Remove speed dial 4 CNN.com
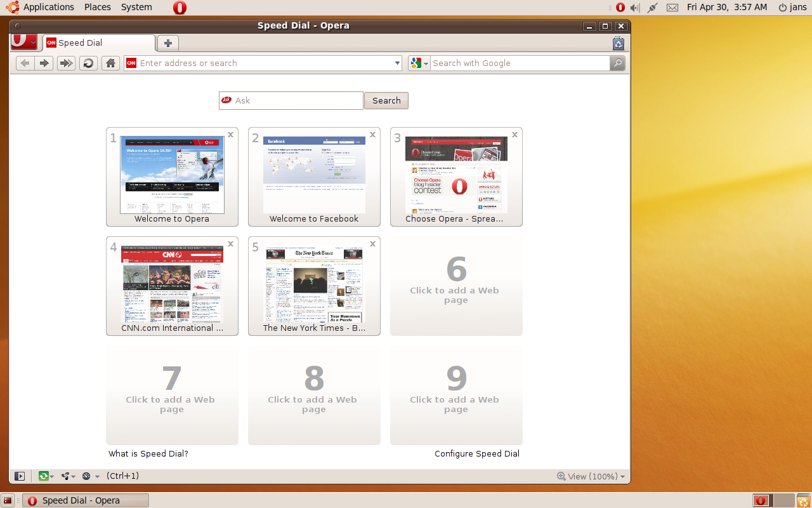This screenshot has width=812, height=508. coord(231,244)
